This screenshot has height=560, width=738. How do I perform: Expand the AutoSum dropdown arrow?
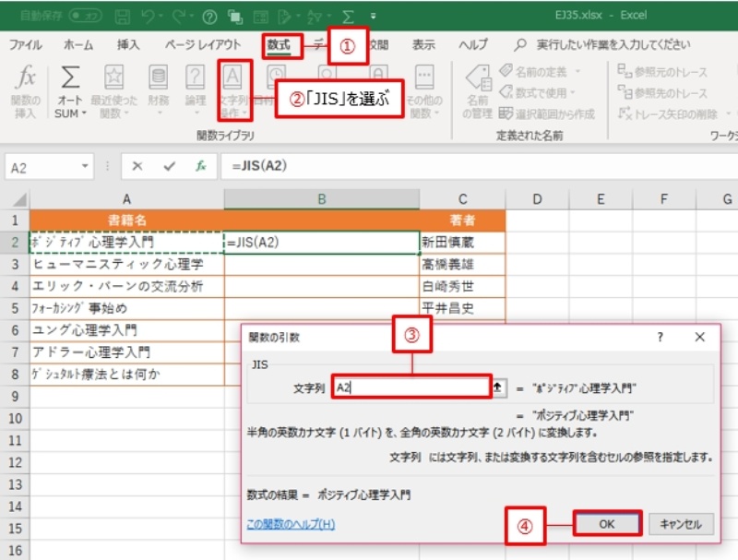(84, 113)
